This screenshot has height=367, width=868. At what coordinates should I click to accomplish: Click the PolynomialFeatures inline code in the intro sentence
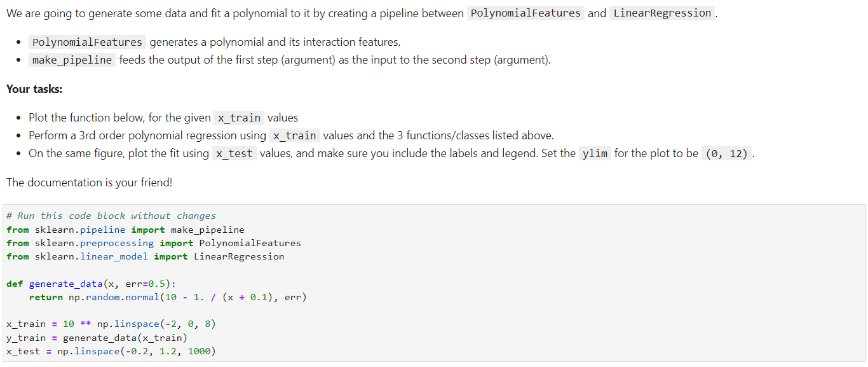point(525,13)
